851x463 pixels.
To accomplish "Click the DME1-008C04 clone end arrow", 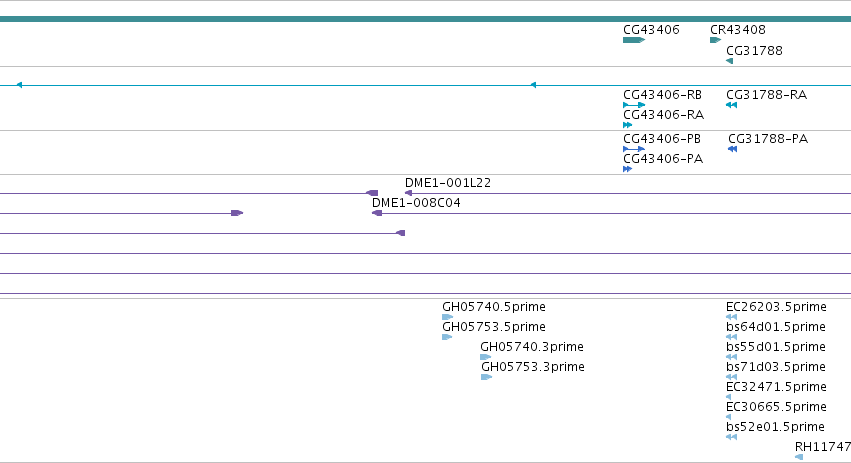I will click(377, 213).
